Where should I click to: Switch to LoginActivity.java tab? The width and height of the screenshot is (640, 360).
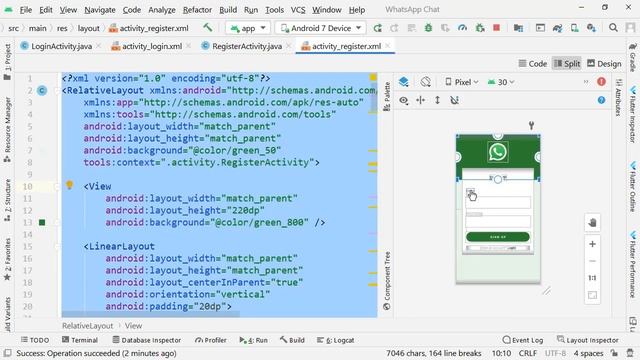(61, 46)
